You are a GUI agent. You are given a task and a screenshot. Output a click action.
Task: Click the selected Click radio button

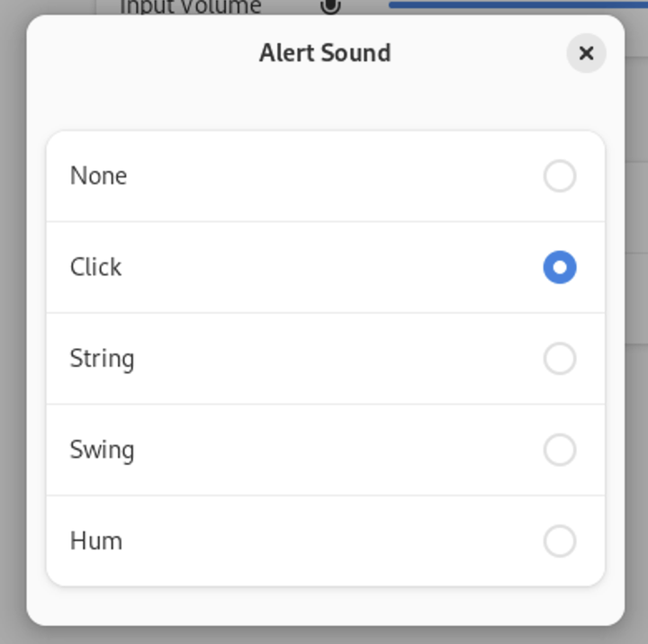tap(559, 267)
